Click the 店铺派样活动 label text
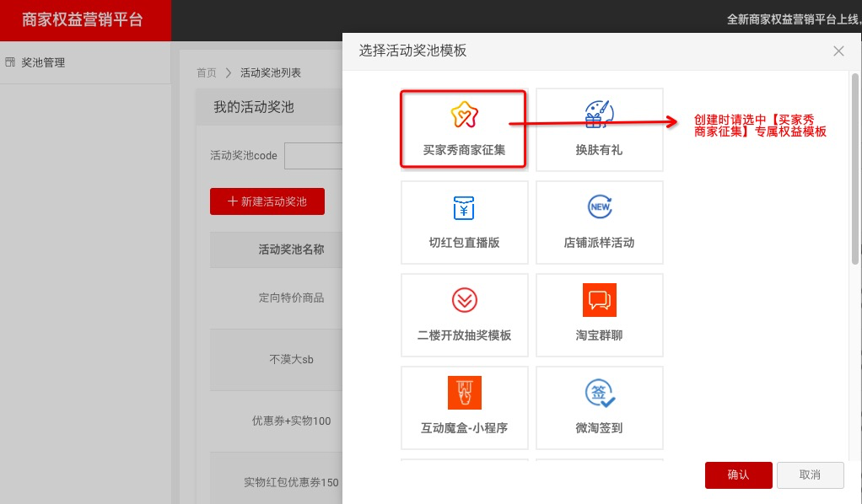 (599, 243)
